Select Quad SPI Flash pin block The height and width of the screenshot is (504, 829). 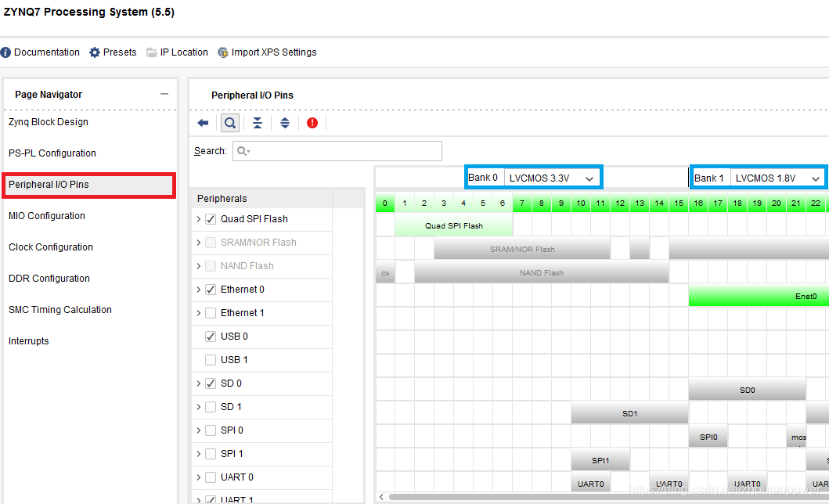(x=453, y=225)
